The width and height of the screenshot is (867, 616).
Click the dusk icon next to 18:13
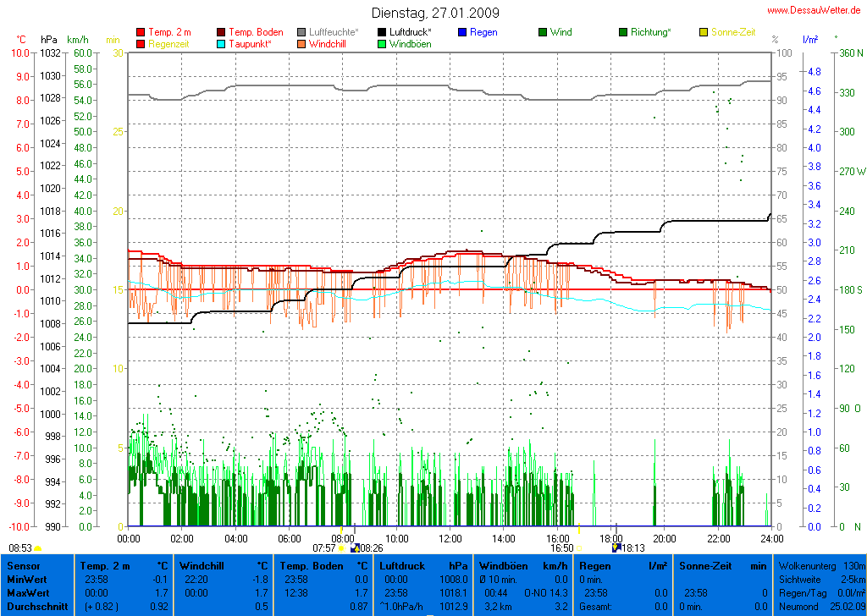click(x=616, y=548)
